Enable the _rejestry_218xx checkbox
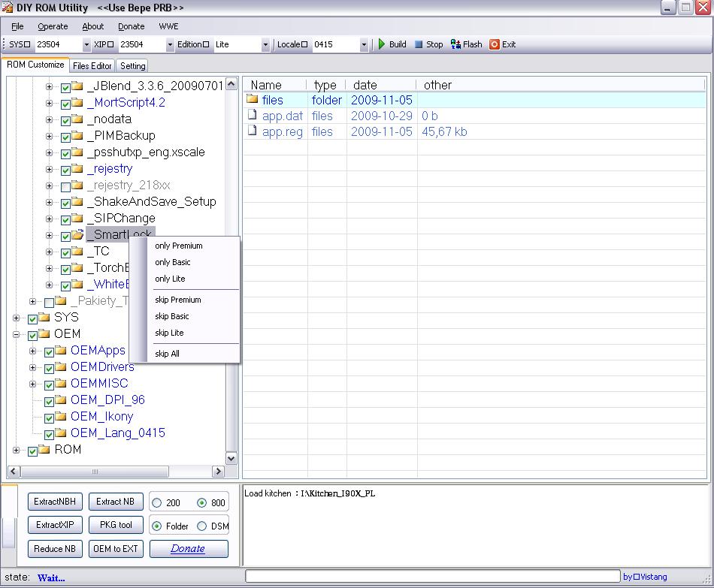This screenshot has height=588, width=714. [65, 186]
